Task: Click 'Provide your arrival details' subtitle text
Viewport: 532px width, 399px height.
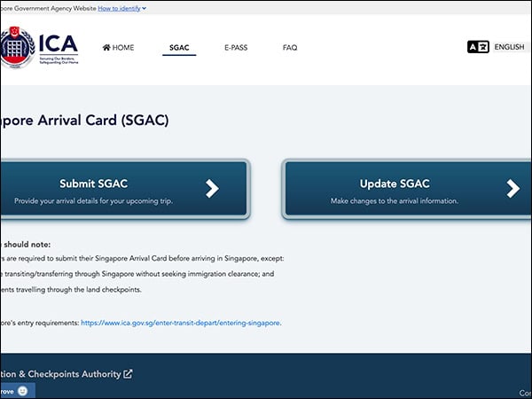Action: click(x=93, y=201)
